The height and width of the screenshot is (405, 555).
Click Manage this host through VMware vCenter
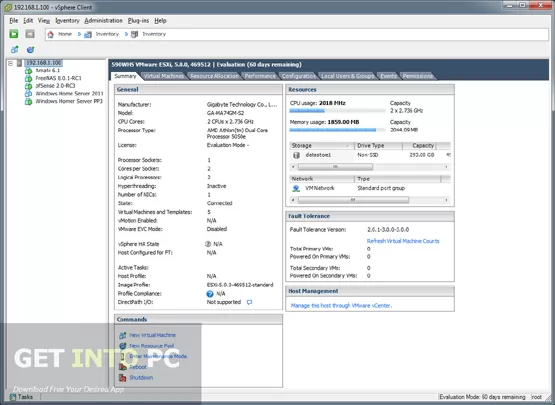click(x=341, y=306)
